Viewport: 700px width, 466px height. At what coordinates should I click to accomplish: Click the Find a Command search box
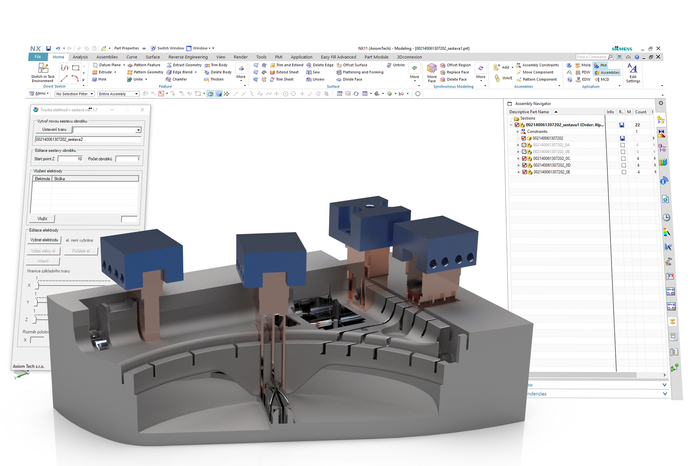594,57
